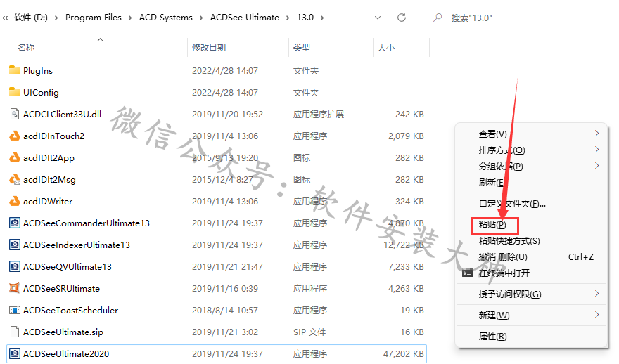Viewport: 619px width, 364px height.
Task: Select the acdIDIt2App icon file
Action: [15, 157]
